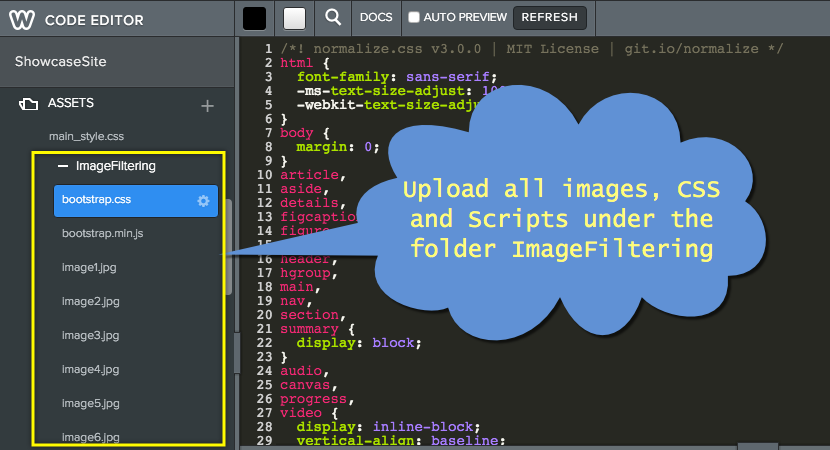Image resolution: width=830 pixels, height=450 pixels.
Task: Click the plus icon to add asset
Action: click(207, 105)
